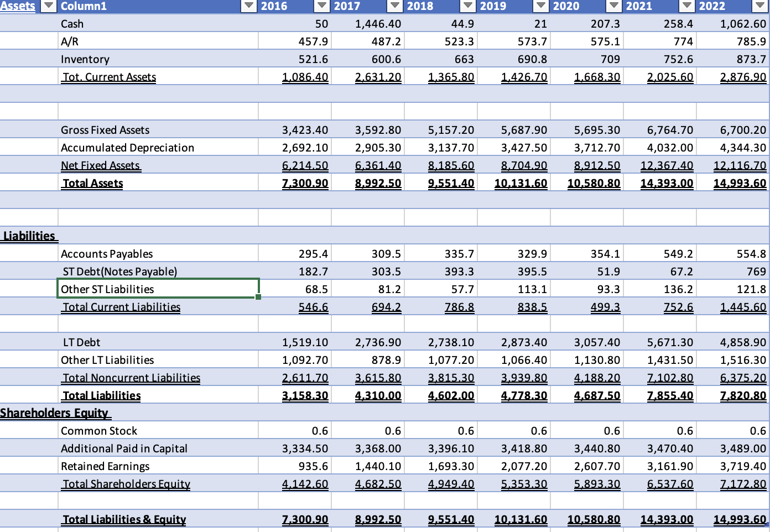This screenshot has width=770, height=532.
Task: Select the Liabilities section header cell
Action: click(x=29, y=236)
